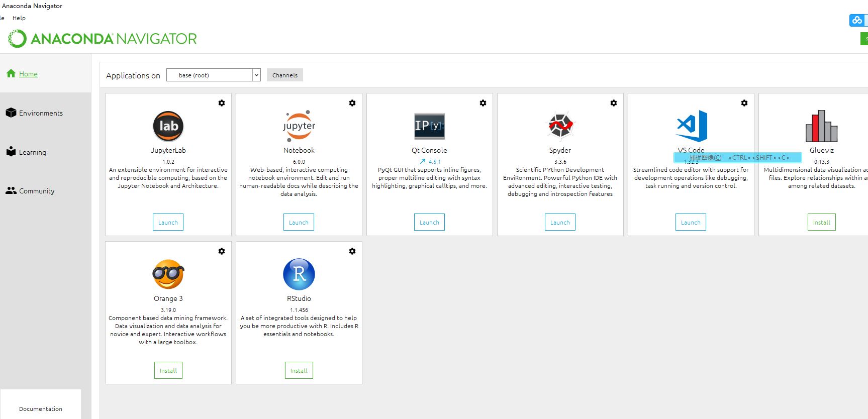
Task: Click the Orange 3 application icon
Action: pos(168,274)
